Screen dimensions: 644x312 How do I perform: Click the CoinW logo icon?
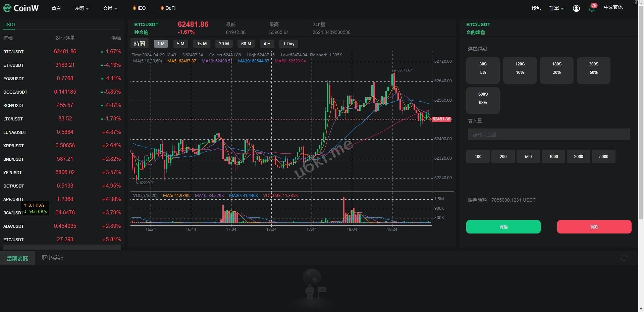tap(7, 8)
